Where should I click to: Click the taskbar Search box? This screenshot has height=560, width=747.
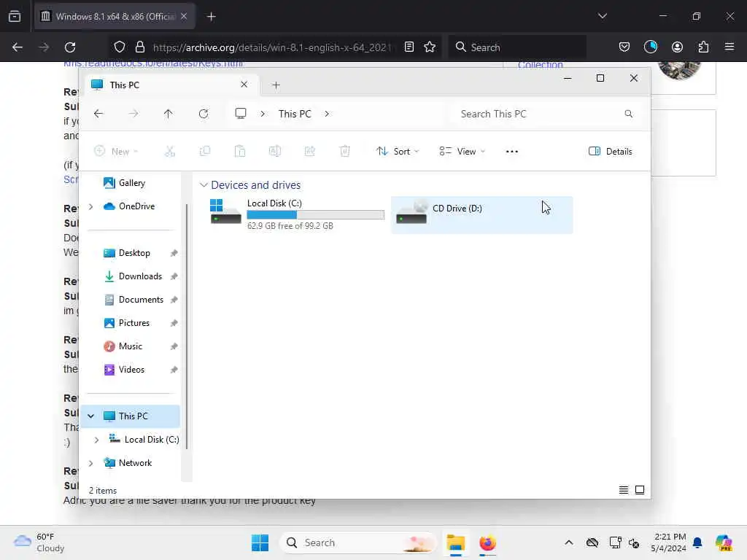[359, 542]
